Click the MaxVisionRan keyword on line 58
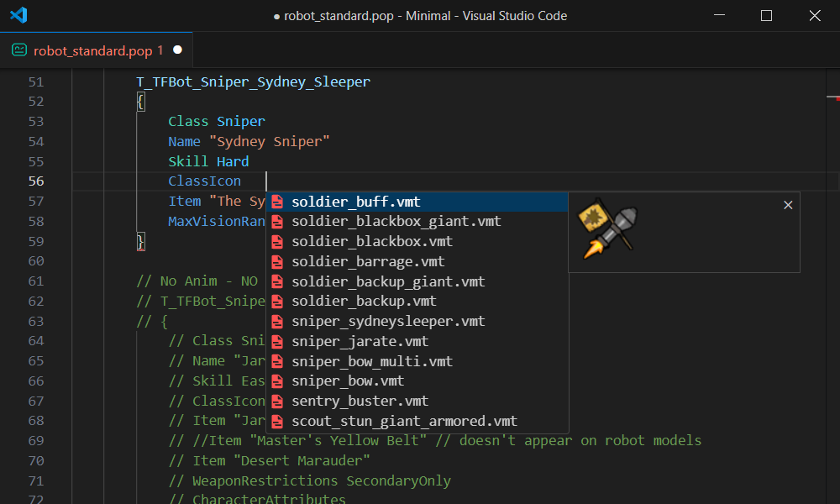This screenshot has width=840, height=504. (x=217, y=221)
